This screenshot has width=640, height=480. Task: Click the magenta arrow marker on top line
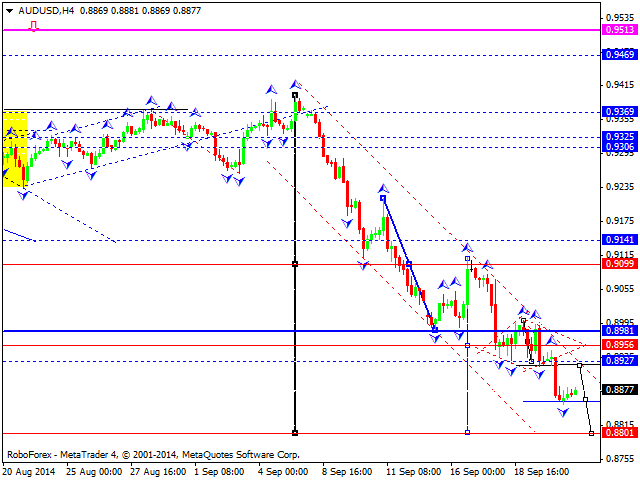pyautogui.click(x=34, y=26)
